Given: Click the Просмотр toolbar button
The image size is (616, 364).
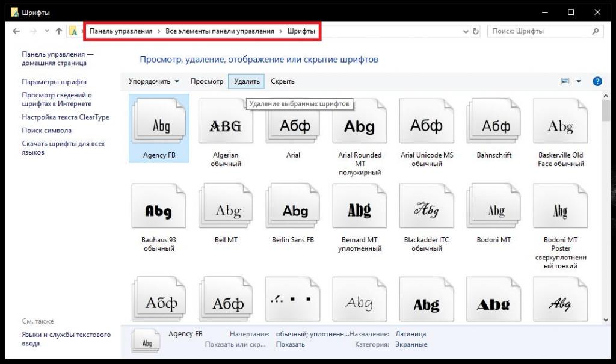Looking at the screenshot, I should [207, 81].
